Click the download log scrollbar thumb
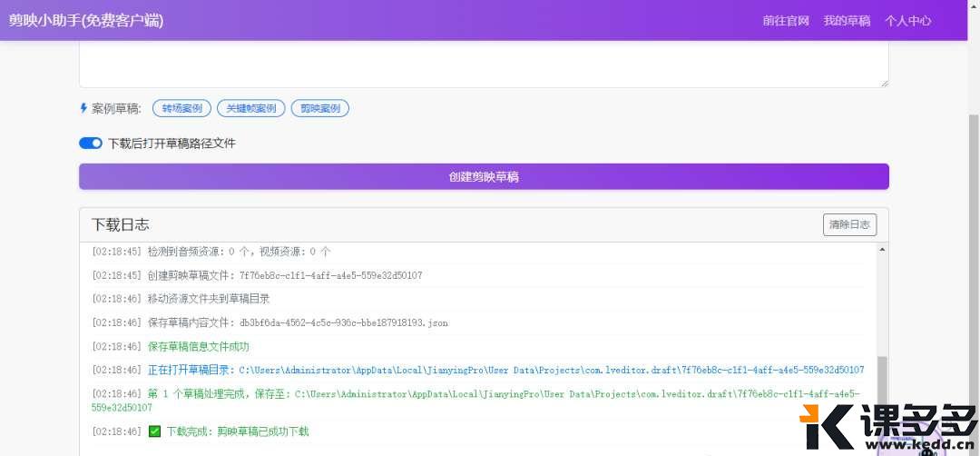 882,384
